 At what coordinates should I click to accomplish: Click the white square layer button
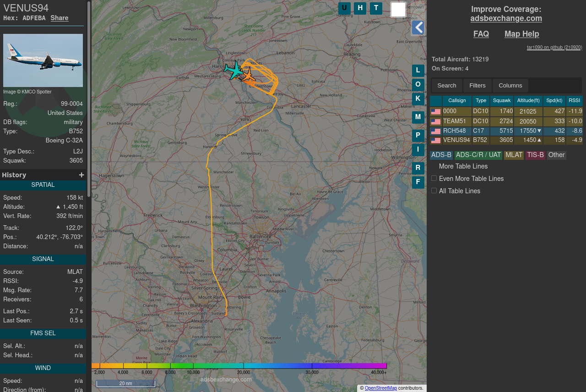click(x=398, y=10)
